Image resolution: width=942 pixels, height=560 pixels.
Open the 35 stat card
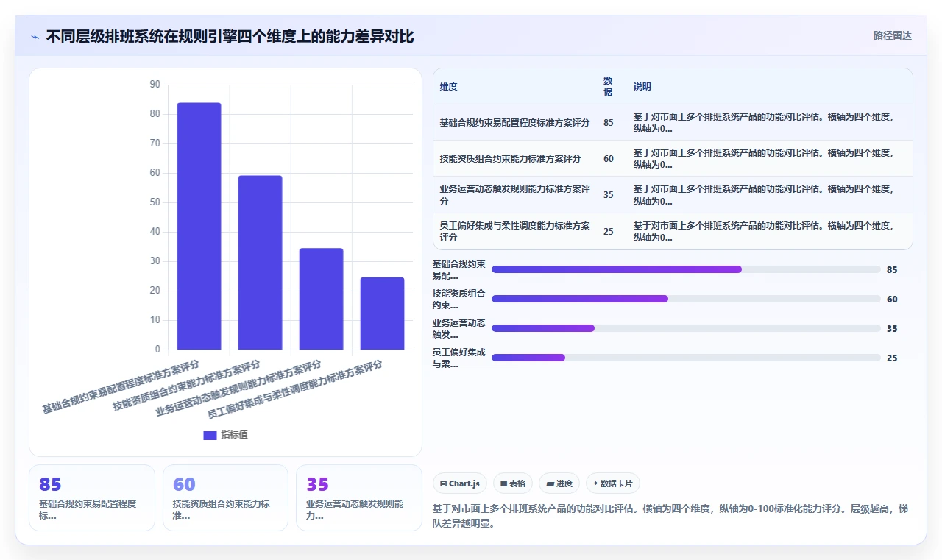(x=359, y=497)
